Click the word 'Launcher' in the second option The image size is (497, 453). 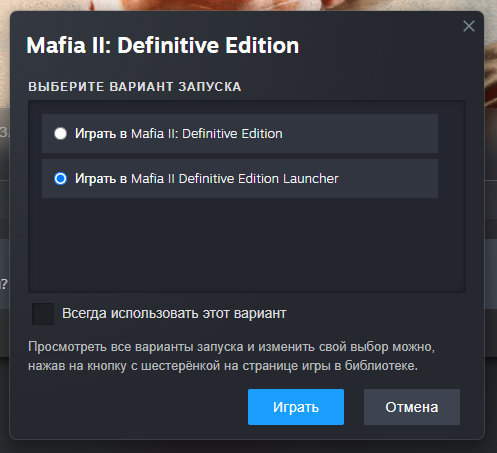[x=311, y=179]
